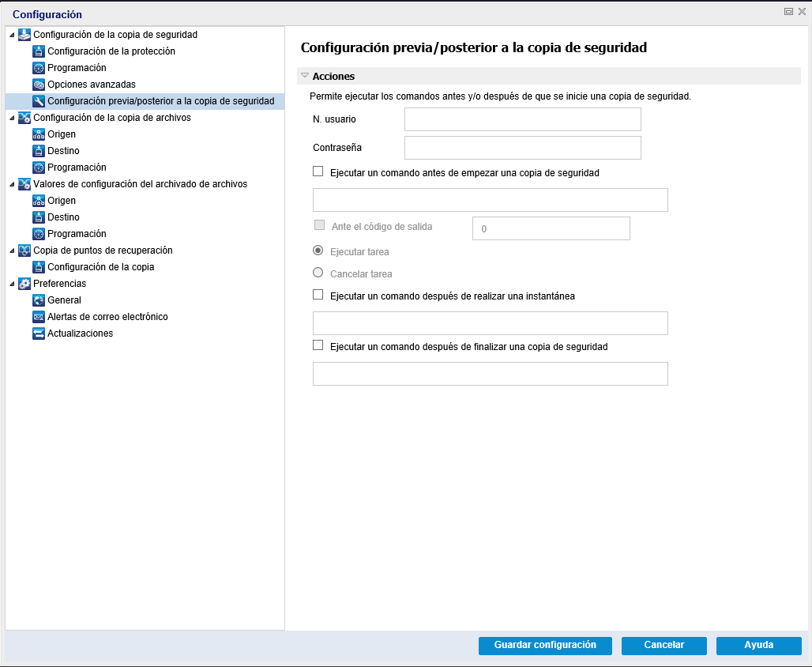Select the 'Cancelar tarea' radio button
812x667 pixels.
318,273
